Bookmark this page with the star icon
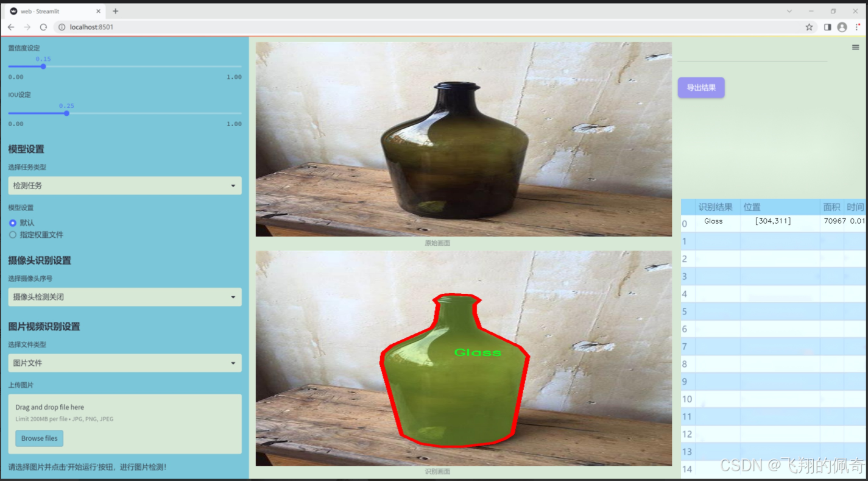The image size is (868, 481). tap(809, 27)
